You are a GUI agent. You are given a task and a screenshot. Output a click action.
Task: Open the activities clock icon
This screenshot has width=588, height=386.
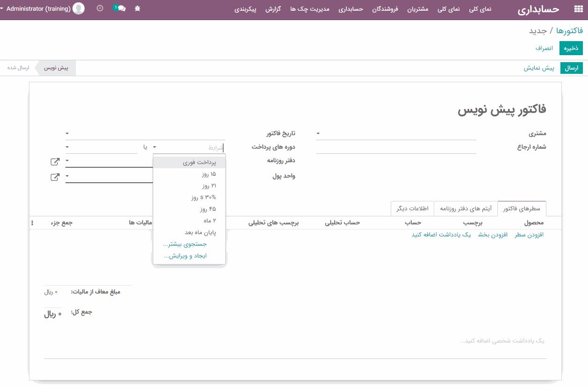coord(100,8)
